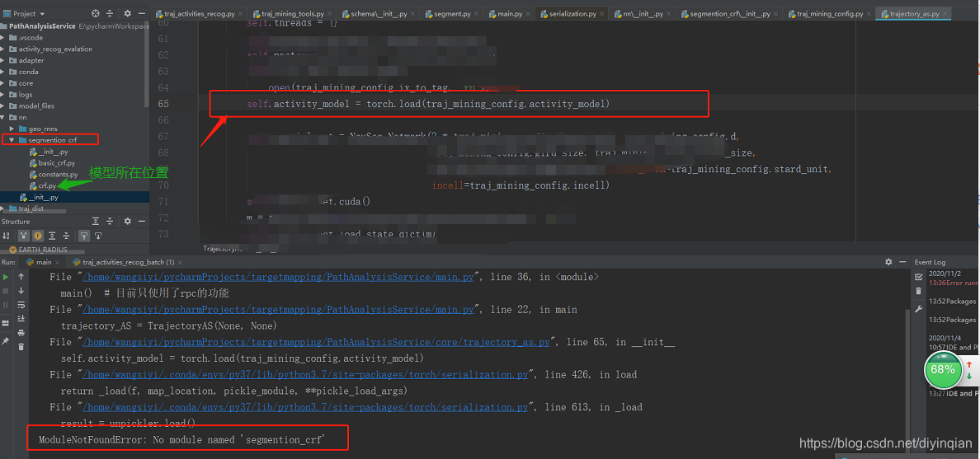Screen dimensions: 980x459
Task: Open Structure panel settings gear
Action: [x=127, y=221]
